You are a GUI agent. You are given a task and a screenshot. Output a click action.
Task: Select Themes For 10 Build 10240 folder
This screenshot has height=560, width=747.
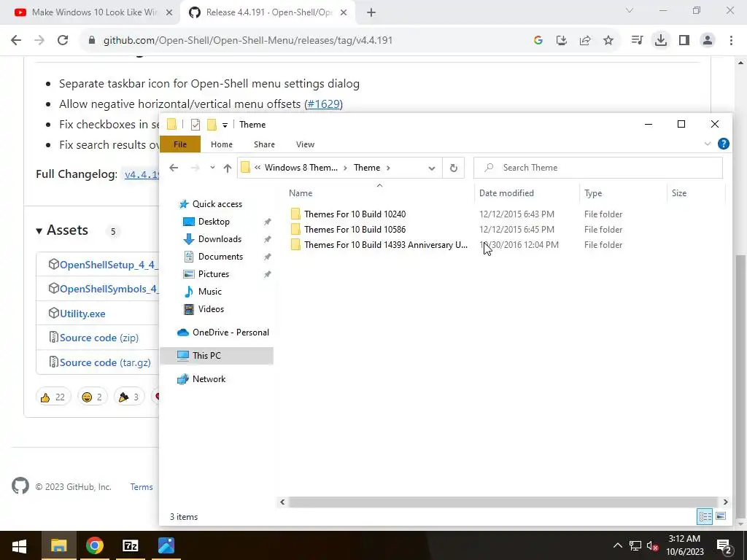point(355,214)
